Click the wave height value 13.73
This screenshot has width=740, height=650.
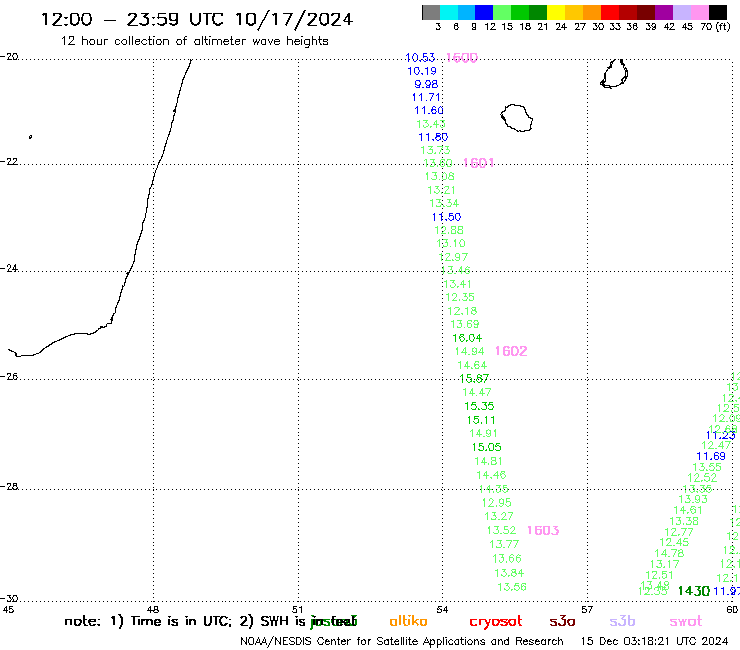point(435,150)
